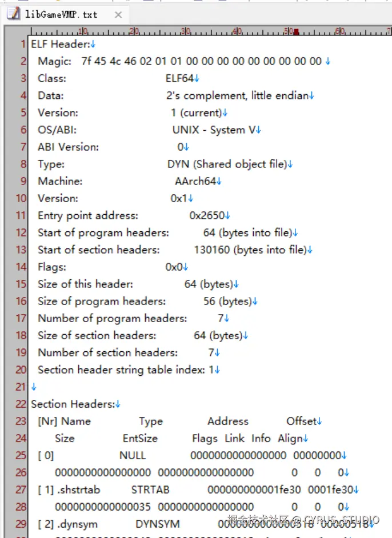392x538 pixels.
Task: Click 'Section header string table index:' text
Action: coord(121,370)
